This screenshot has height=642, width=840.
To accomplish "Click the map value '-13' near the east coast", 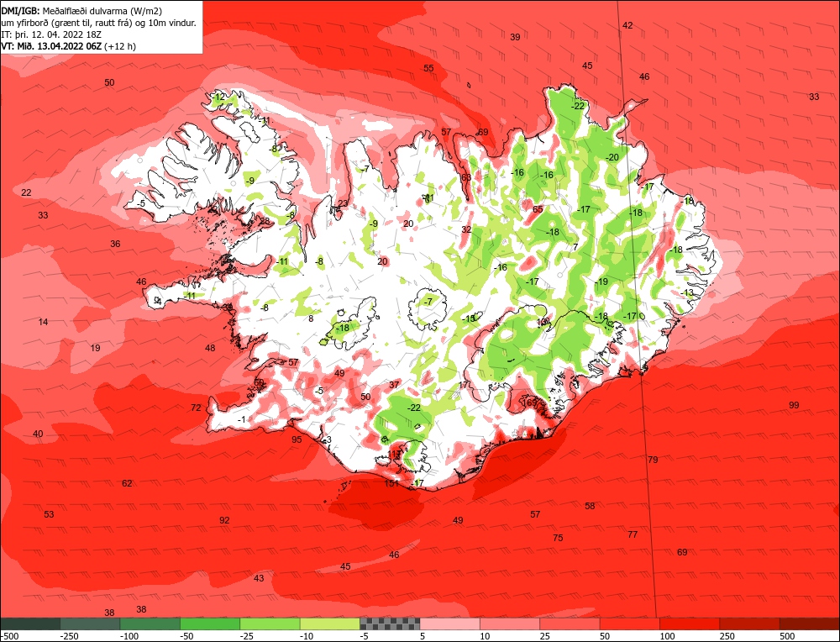I will click(687, 292).
